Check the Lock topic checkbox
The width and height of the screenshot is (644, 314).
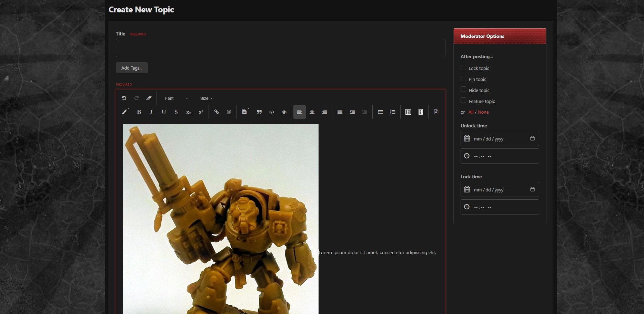(463, 68)
